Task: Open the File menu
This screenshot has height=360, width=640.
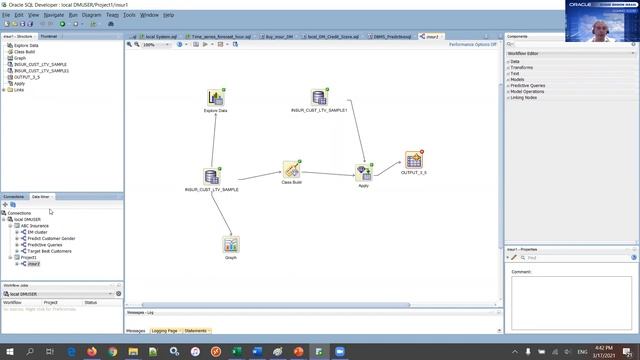Action: pyautogui.click(x=6, y=15)
